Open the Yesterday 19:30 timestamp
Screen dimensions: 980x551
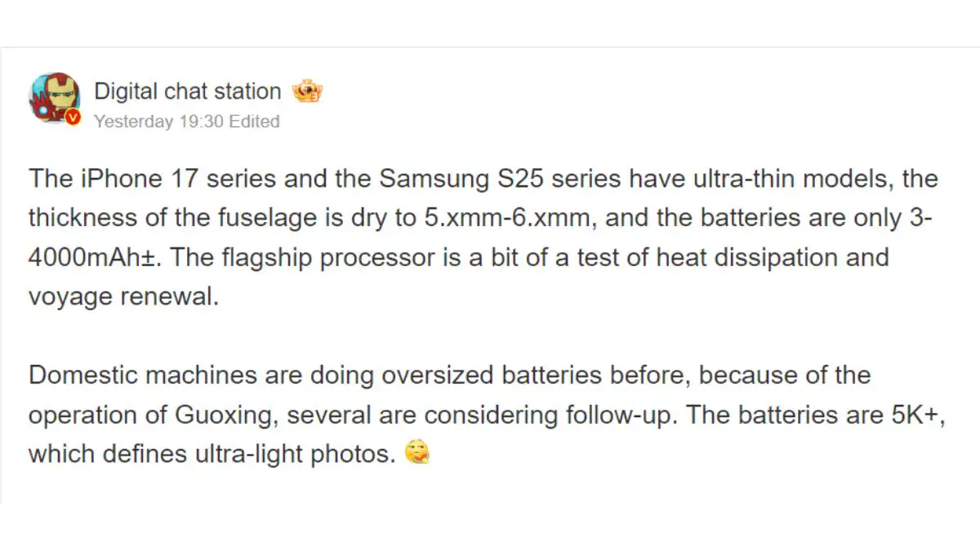point(158,122)
